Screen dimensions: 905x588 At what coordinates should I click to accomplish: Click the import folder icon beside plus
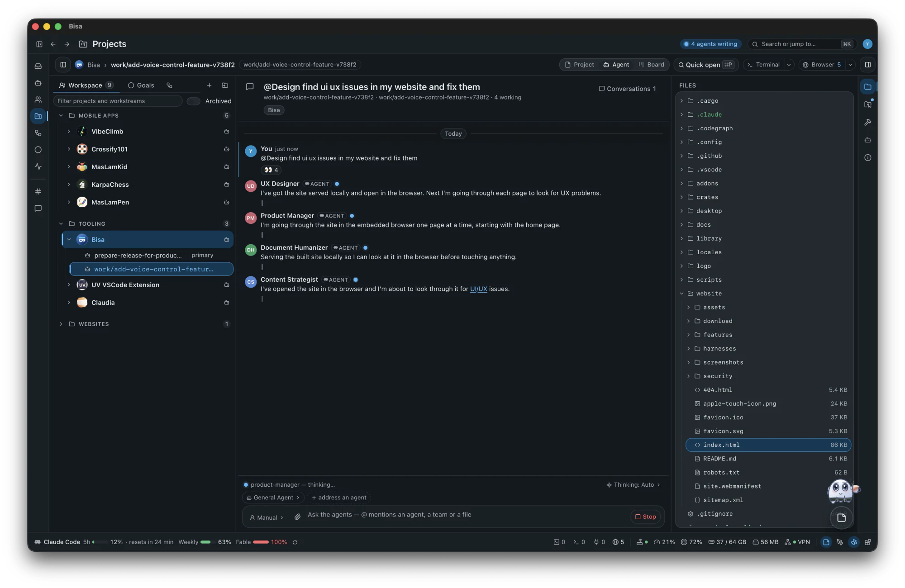click(x=225, y=85)
